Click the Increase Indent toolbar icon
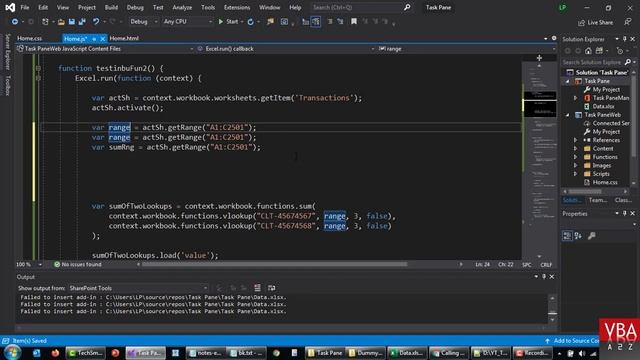This screenshot has height=360, width=640. (340, 22)
